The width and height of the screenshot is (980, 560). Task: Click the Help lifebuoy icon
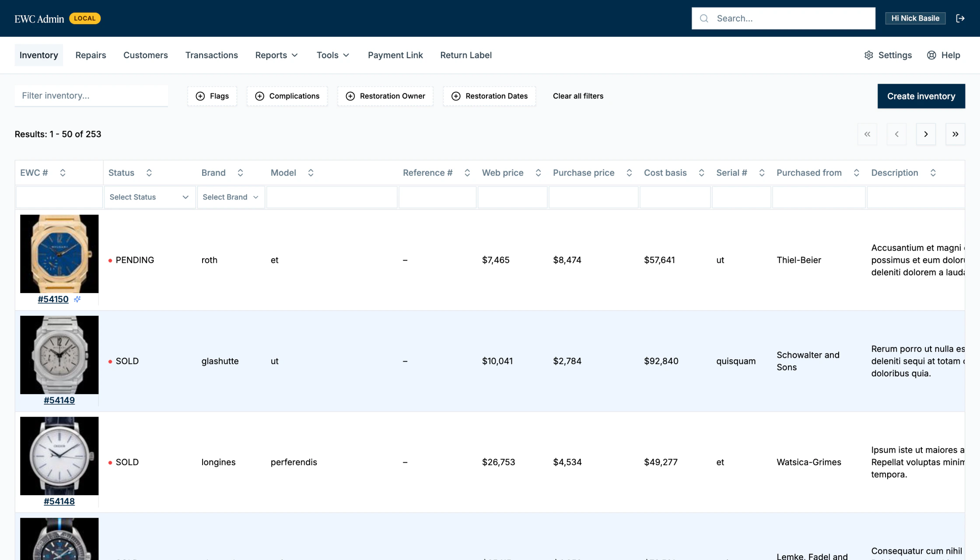coord(931,55)
